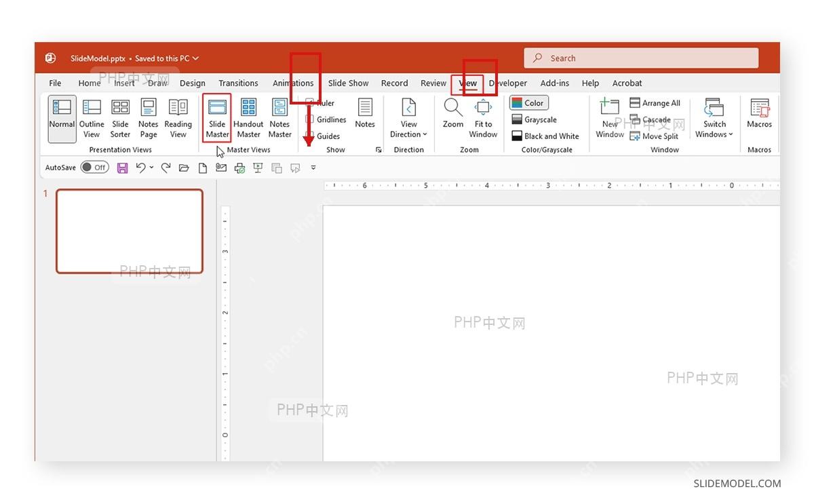Open the Draw tab
814x504 pixels.
point(157,83)
